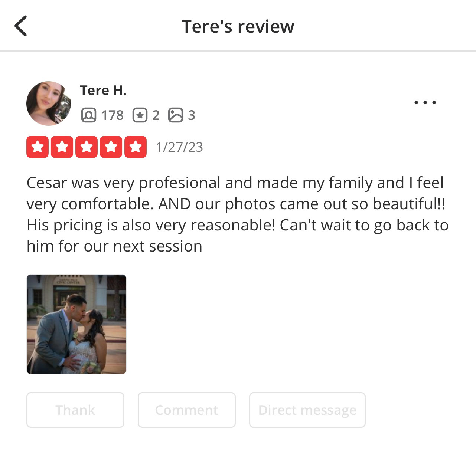Screen dimensions: 476x453
Task: Click the Comment button
Action: [187, 410]
